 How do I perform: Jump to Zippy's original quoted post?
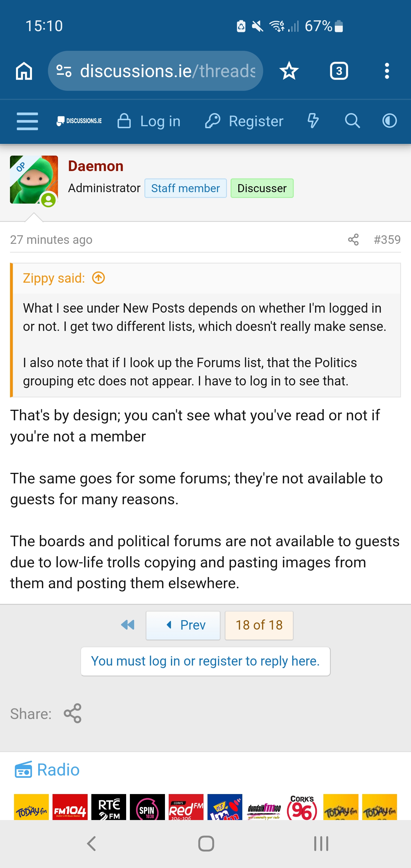pyautogui.click(x=98, y=278)
